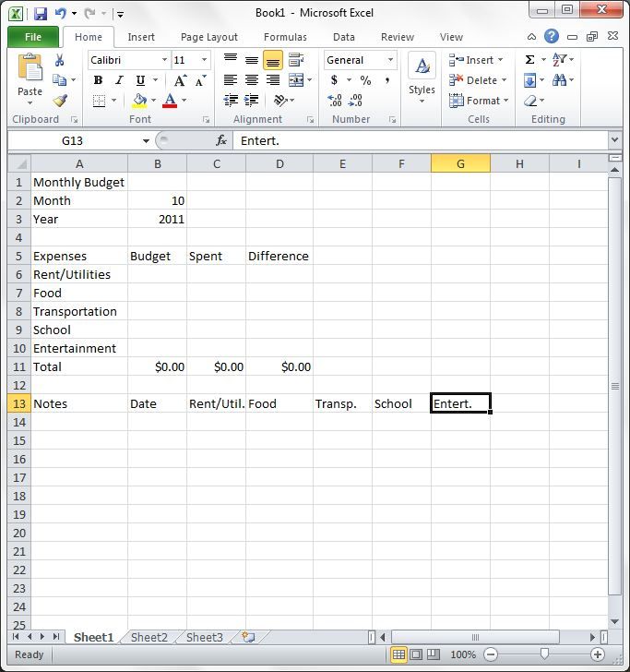Viewport: 630px width, 672px height.
Task: Toggle Italic formatting
Action: pos(119,80)
